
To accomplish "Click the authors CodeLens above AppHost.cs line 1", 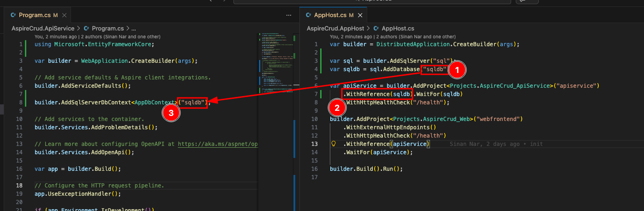I will click(x=392, y=36).
